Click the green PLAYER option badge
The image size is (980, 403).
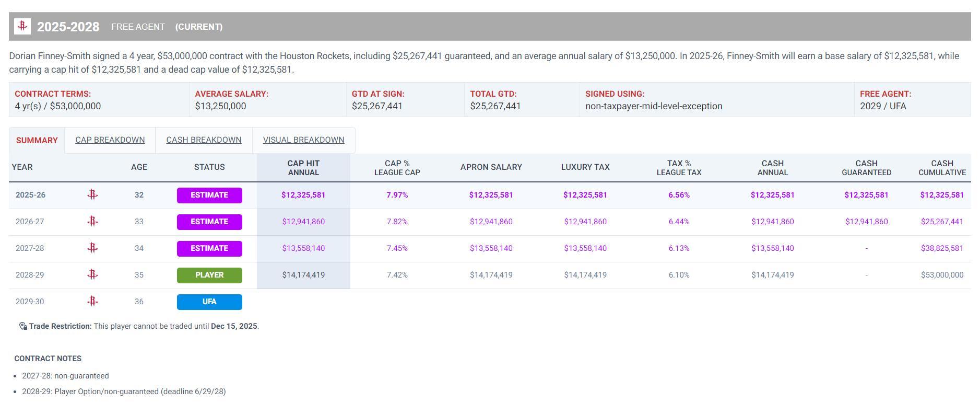click(209, 275)
